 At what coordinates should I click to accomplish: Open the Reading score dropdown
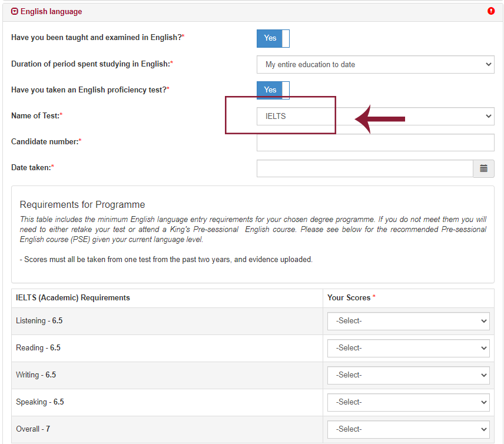(408, 349)
